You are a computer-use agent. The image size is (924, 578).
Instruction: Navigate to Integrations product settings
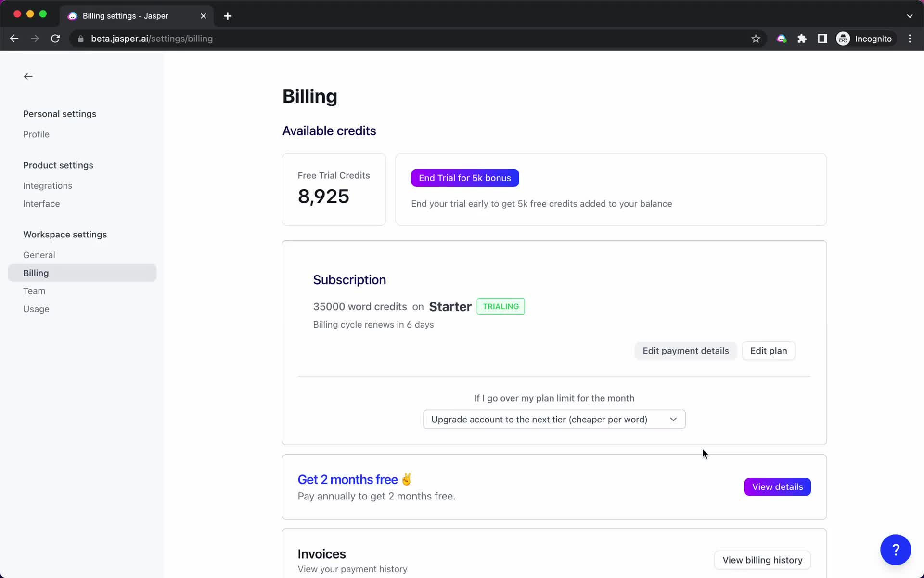[48, 185]
